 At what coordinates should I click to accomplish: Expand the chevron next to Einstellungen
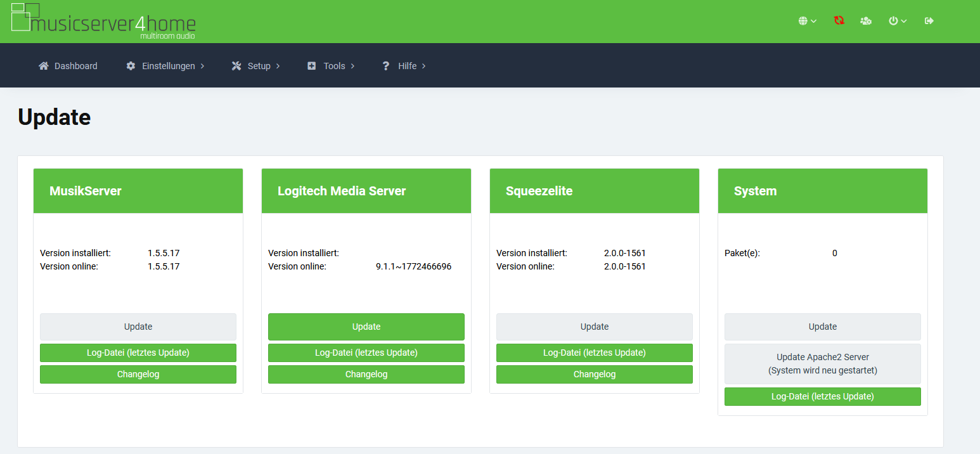point(202,66)
